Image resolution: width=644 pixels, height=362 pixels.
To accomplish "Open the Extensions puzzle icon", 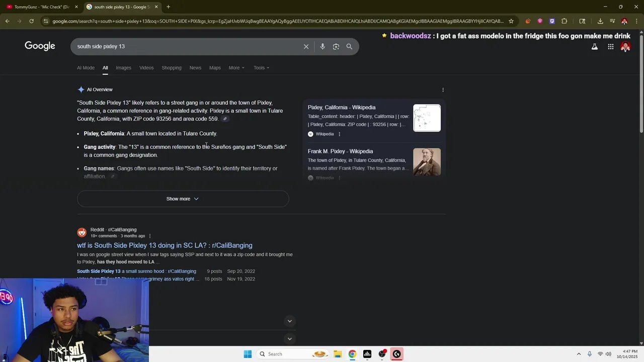I will tap(564, 21).
